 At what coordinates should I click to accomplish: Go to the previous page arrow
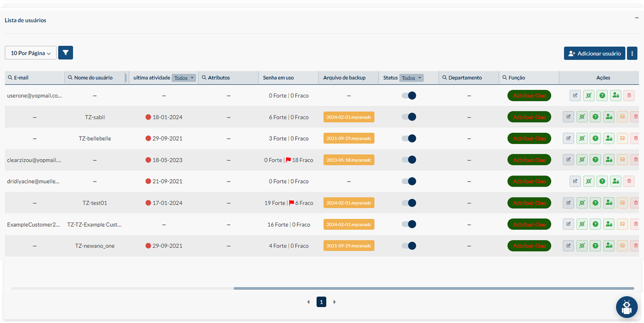pyautogui.click(x=308, y=302)
